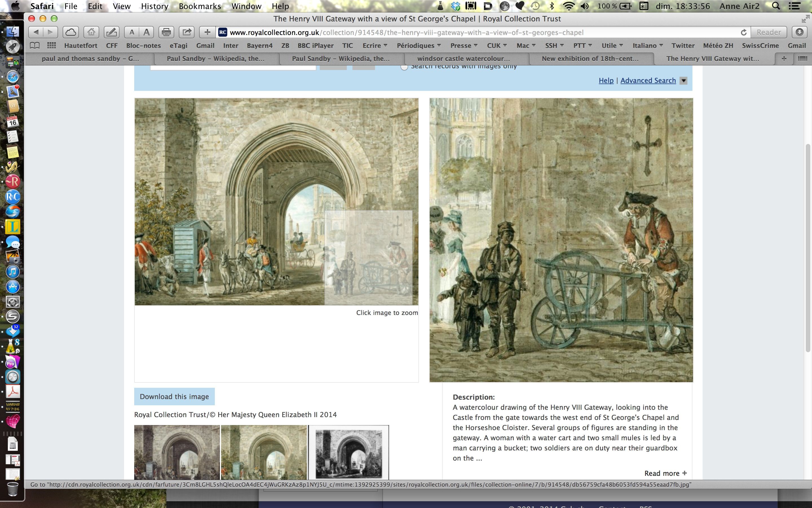Open App Store in the Dock
The width and height of the screenshot is (812, 508).
point(13,286)
